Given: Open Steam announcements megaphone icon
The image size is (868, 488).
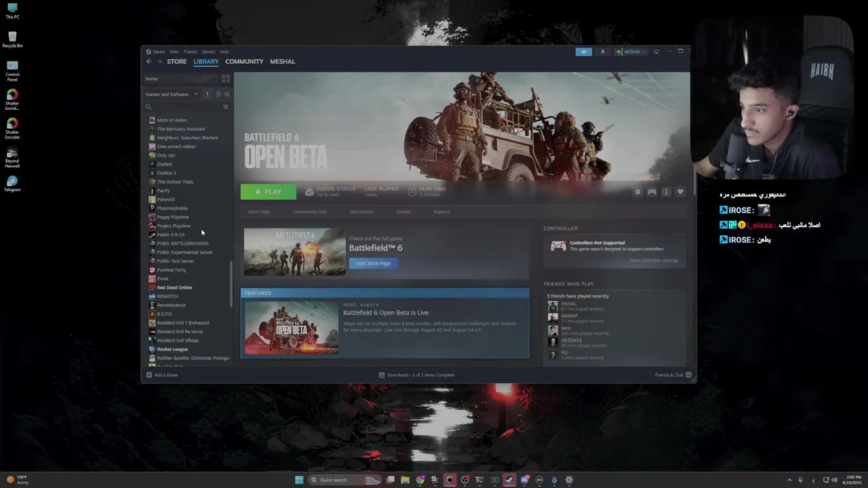Looking at the screenshot, I should coord(584,52).
